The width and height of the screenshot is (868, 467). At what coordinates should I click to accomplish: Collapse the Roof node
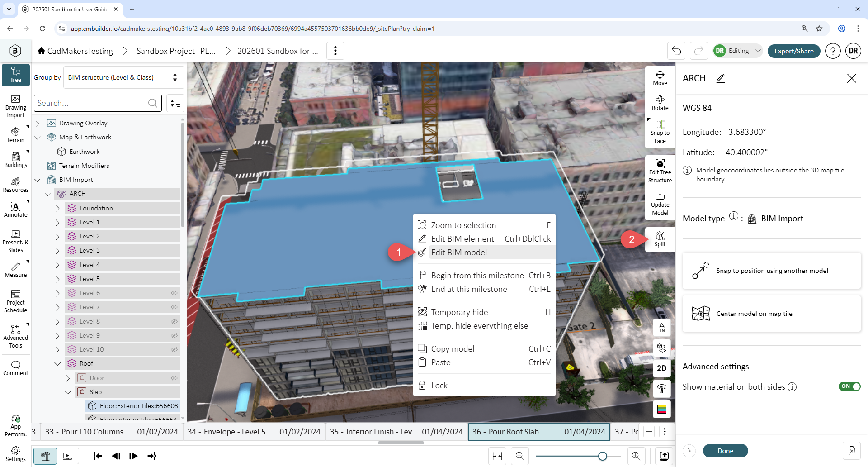57,363
